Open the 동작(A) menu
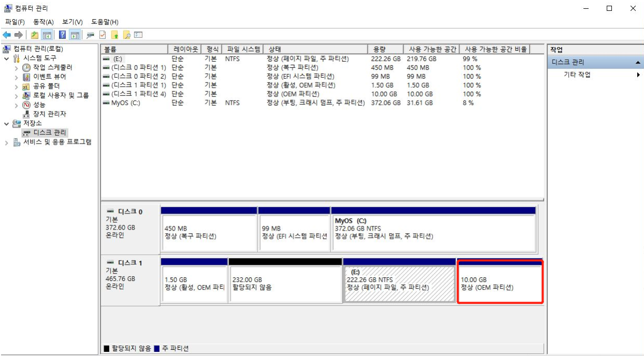 (43, 22)
